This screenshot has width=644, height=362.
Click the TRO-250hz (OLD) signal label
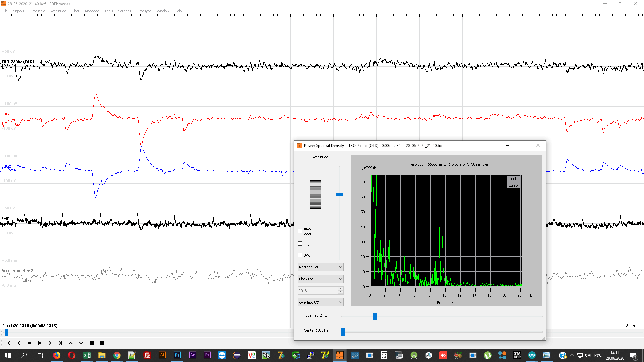pos(18,62)
